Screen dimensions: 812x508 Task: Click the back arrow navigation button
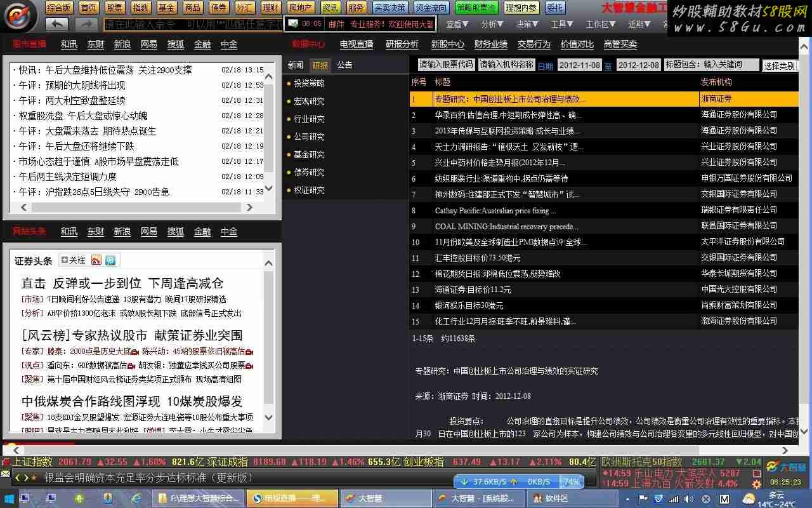56,24
